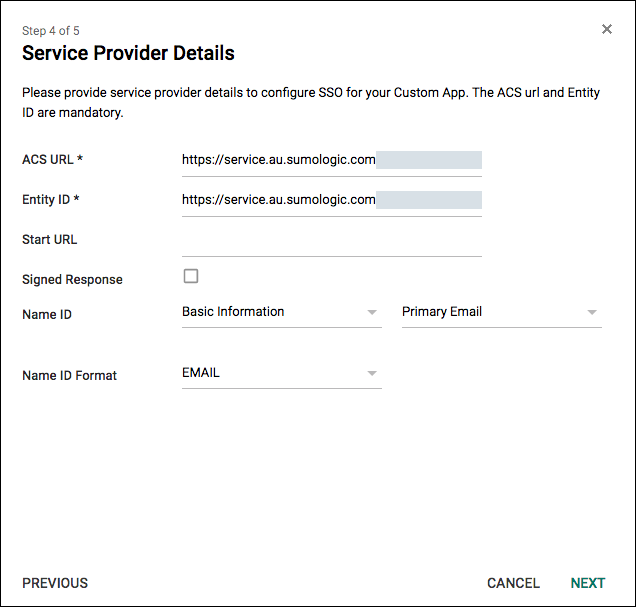Click the ACS URL input field
The width and height of the screenshot is (636, 607).
point(330,160)
